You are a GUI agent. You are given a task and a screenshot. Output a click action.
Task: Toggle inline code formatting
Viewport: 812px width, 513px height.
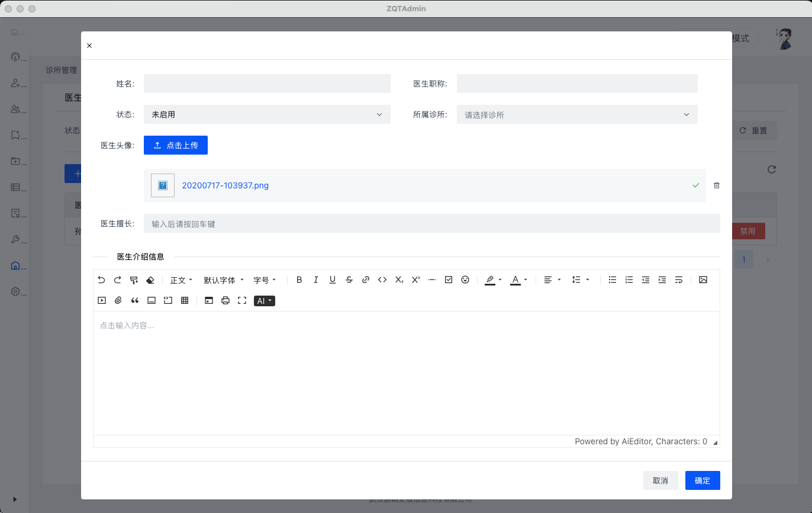[382, 280]
